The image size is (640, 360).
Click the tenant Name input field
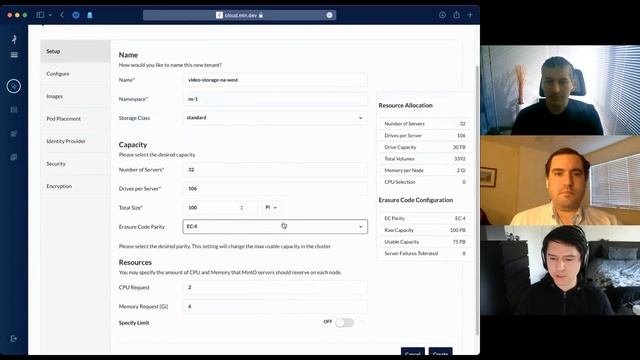pos(275,80)
